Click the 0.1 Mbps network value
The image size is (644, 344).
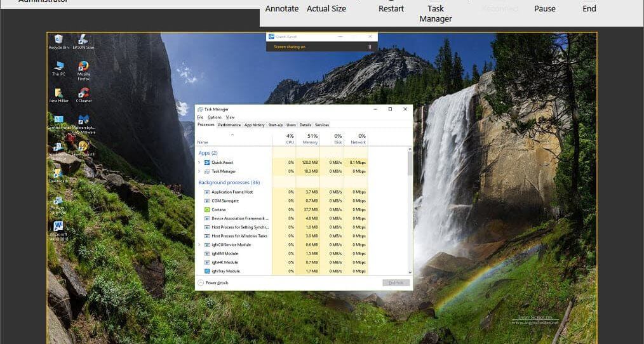click(358, 162)
